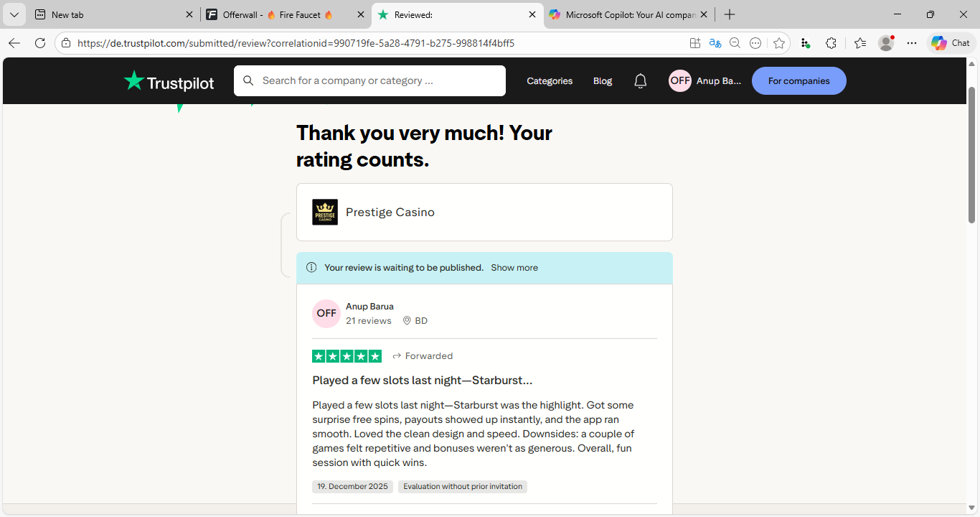
Task: Open the notifications bell icon
Action: coord(641,81)
